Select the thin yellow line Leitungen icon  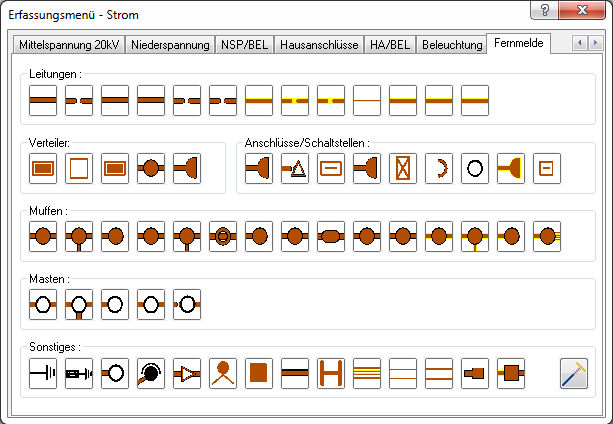pos(367,101)
